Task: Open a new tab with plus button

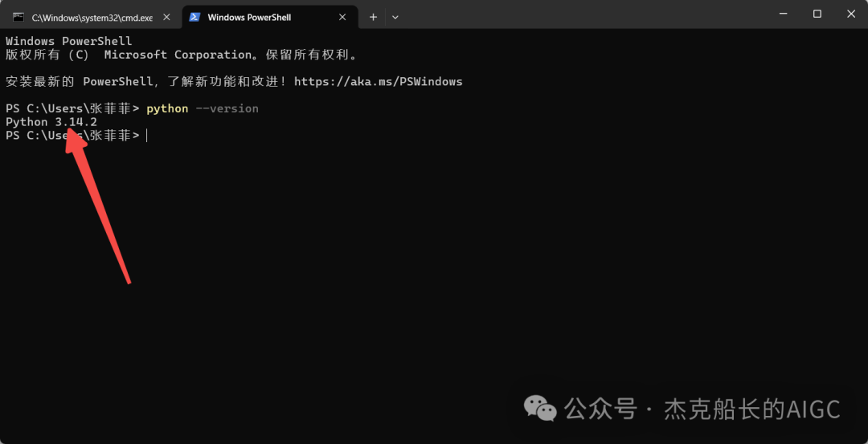Action: point(373,17)
